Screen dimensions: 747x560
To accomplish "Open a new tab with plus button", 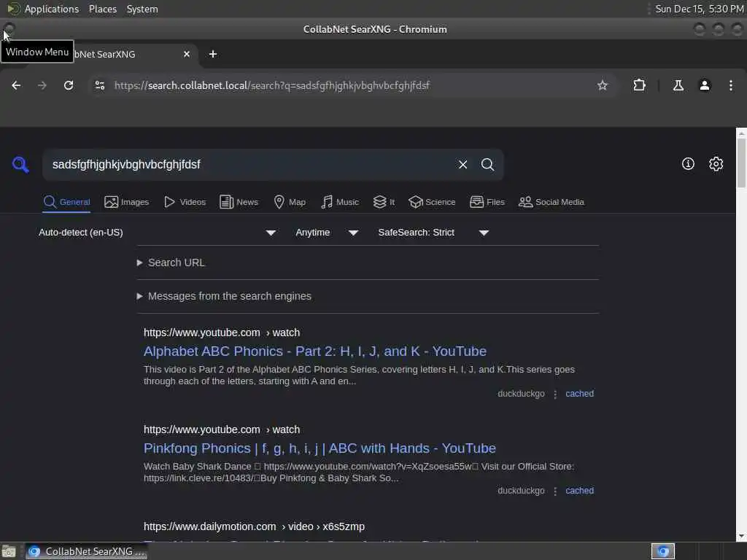I will (x=213, y=54).
